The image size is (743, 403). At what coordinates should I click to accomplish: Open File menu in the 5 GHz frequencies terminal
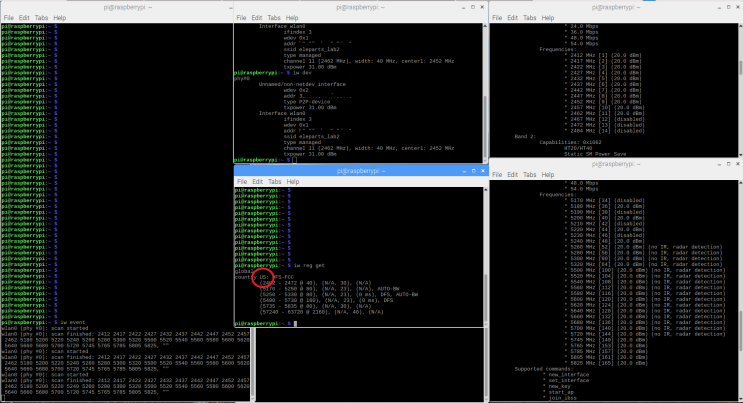pyautogui.click(x=497, y=174)
